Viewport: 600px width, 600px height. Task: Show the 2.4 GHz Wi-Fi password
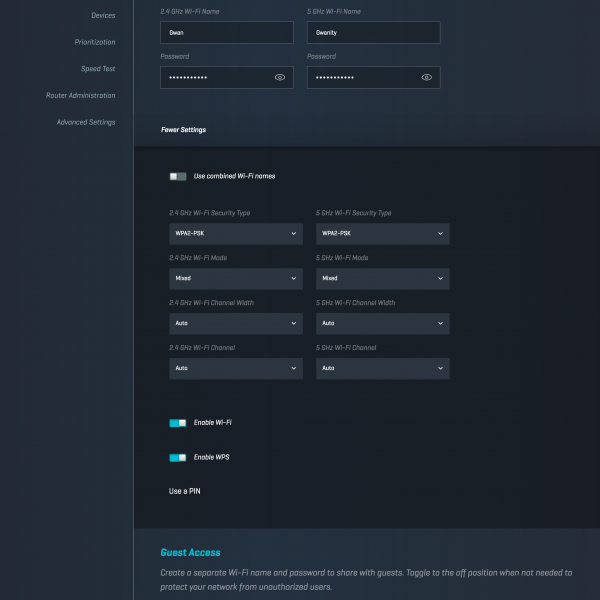pyautogui.click(x=279, y=77)
